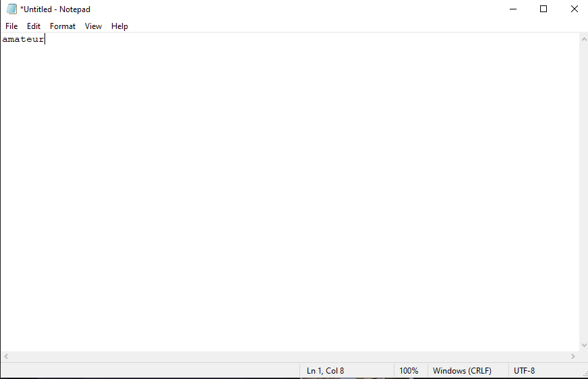Click the UTF-8 encoding indicator
Screen dimensions: 588x379
[x=524, y=371]
